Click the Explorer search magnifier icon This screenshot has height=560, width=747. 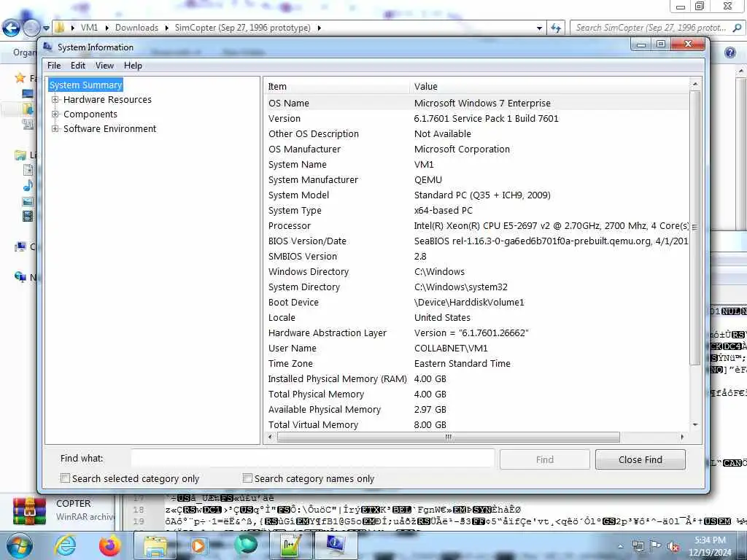(737, 28)
